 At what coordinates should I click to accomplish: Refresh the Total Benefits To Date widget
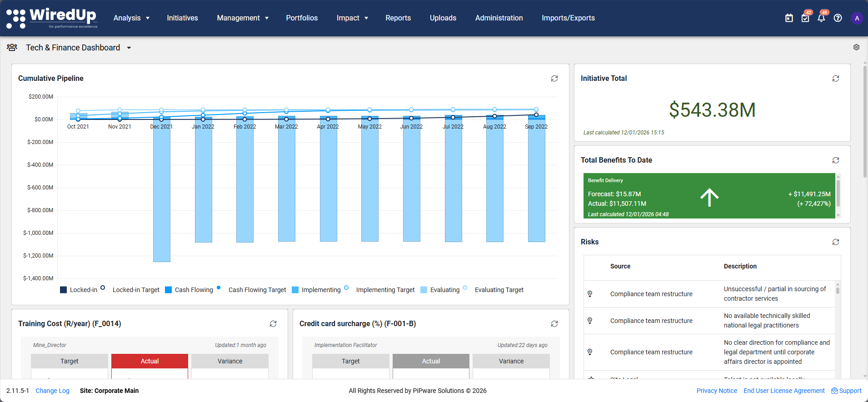coord(836,160)
